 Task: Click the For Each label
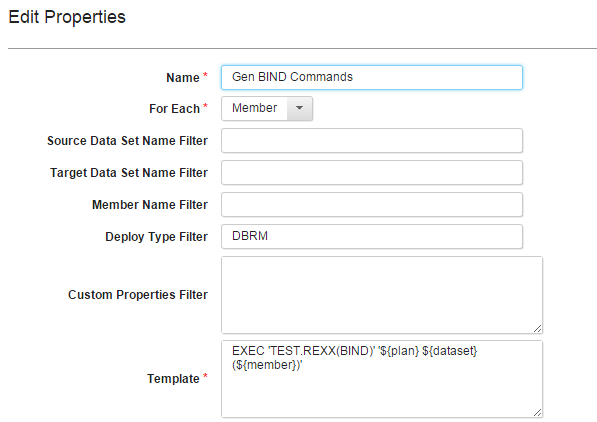[174, 109]
